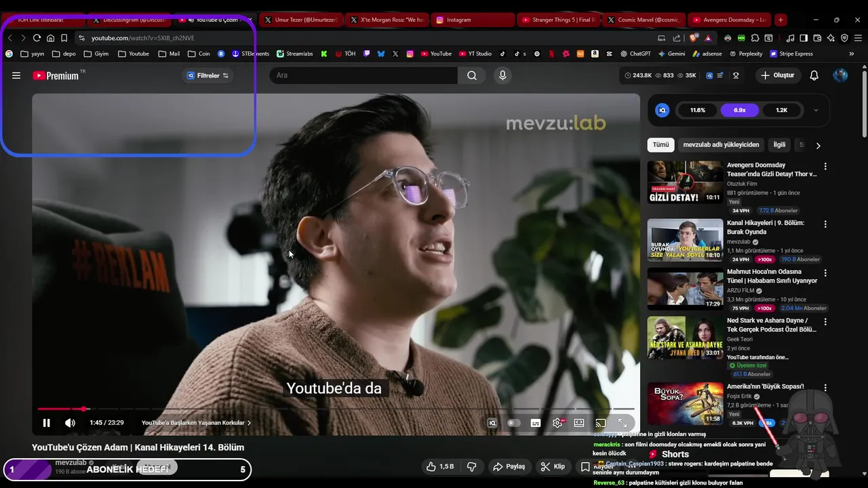This screenshot has width=868, height=488.
Task: Like the video showing 1,5 B
Action: (x=439, y=466)
